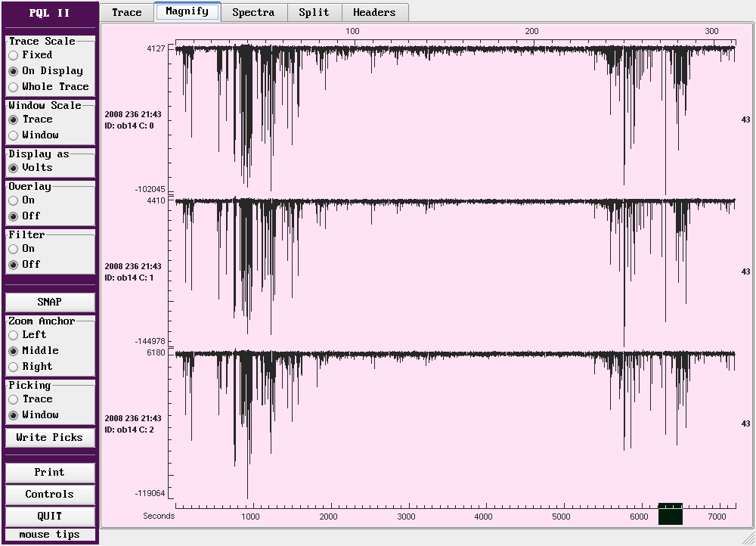Choose Window under Window Scale
756x546 pixels.
14,135
